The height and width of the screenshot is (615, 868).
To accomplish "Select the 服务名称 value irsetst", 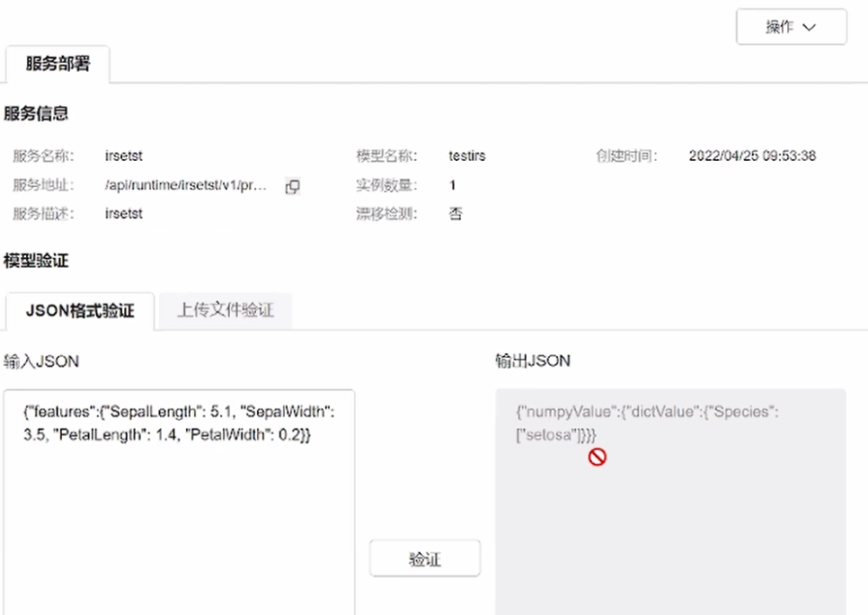I will point(124,156).
